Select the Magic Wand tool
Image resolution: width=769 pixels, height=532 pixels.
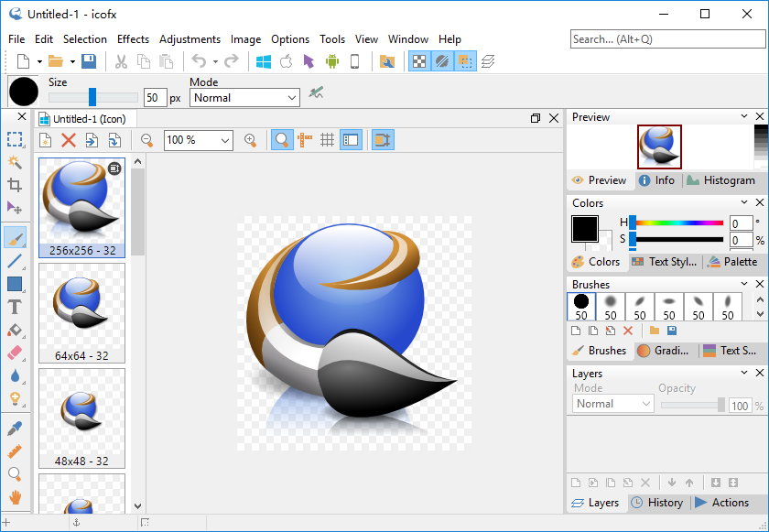coord(15,162)
